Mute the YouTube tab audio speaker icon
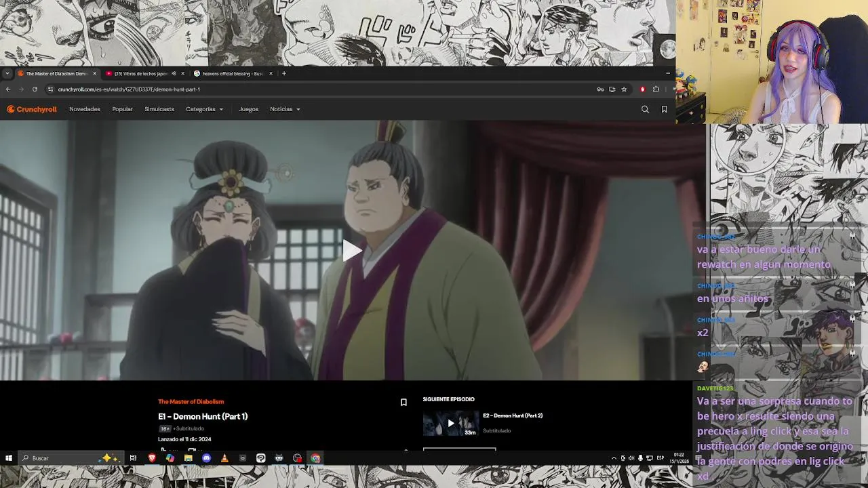The height and width of the screenshot is (488, 868). [174, 73]
